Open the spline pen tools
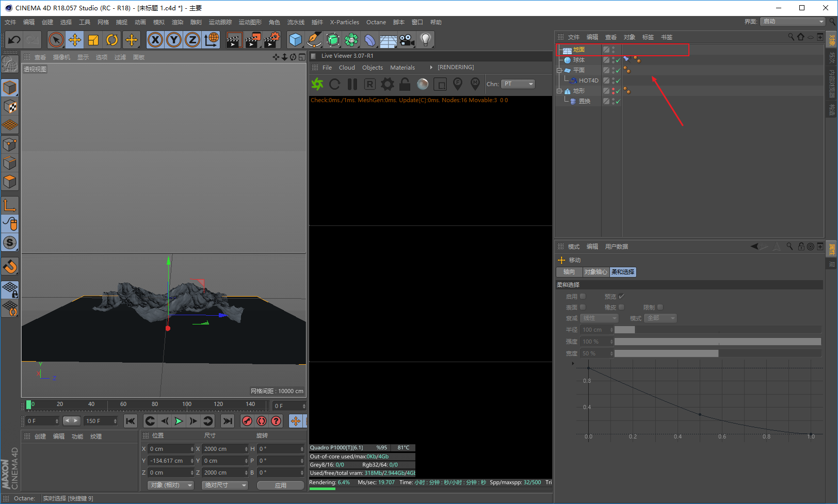The width and height of the screenshot is (838, 504). coord(314,40)
